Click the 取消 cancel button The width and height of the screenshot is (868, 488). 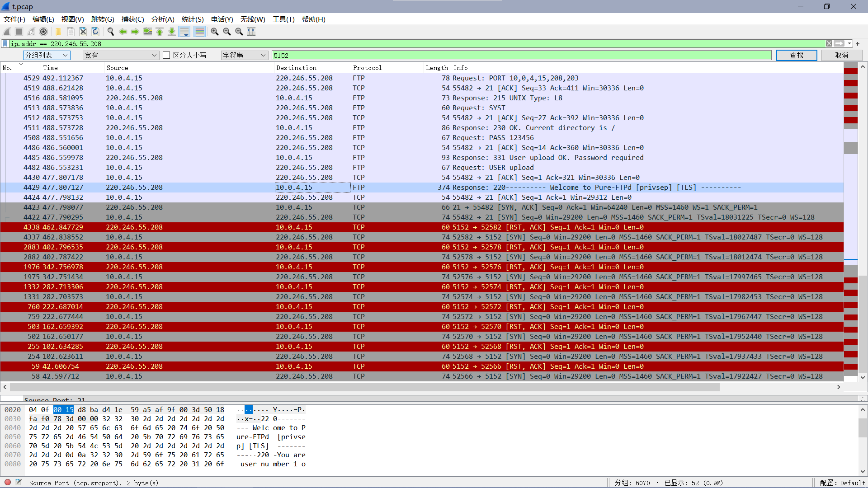pos(842,55)
